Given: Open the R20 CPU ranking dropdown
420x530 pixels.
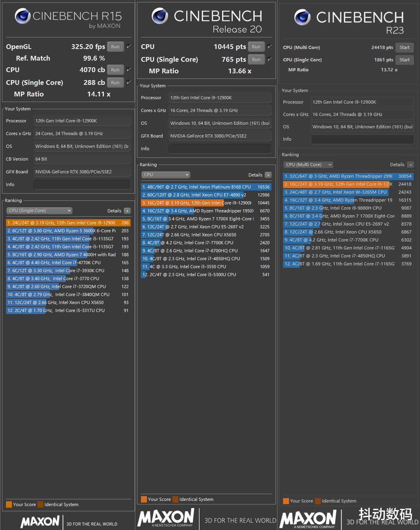Looking at the screenshot, I should coord(166,175).
